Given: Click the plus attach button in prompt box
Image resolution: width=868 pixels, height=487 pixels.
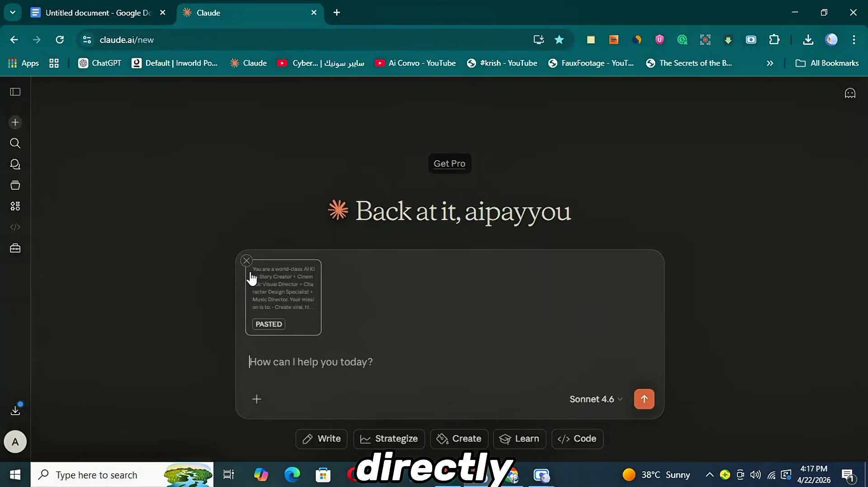Looking at the screenshot, I should [x=257, y=399].
